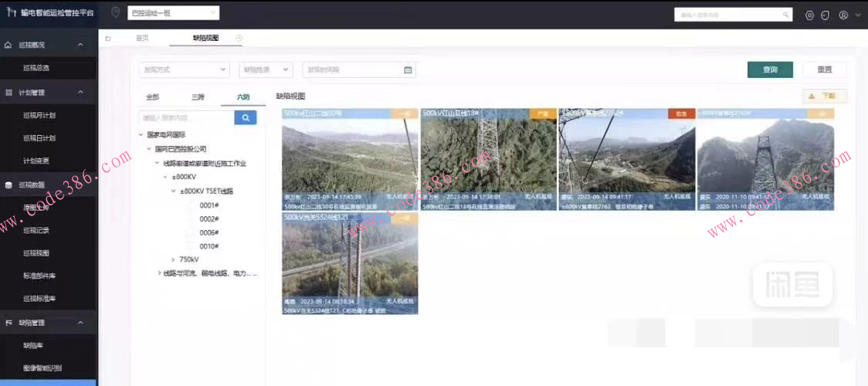868x386 pixels.
Task: Focus the top header search box
Action: [x=733, y=15]
